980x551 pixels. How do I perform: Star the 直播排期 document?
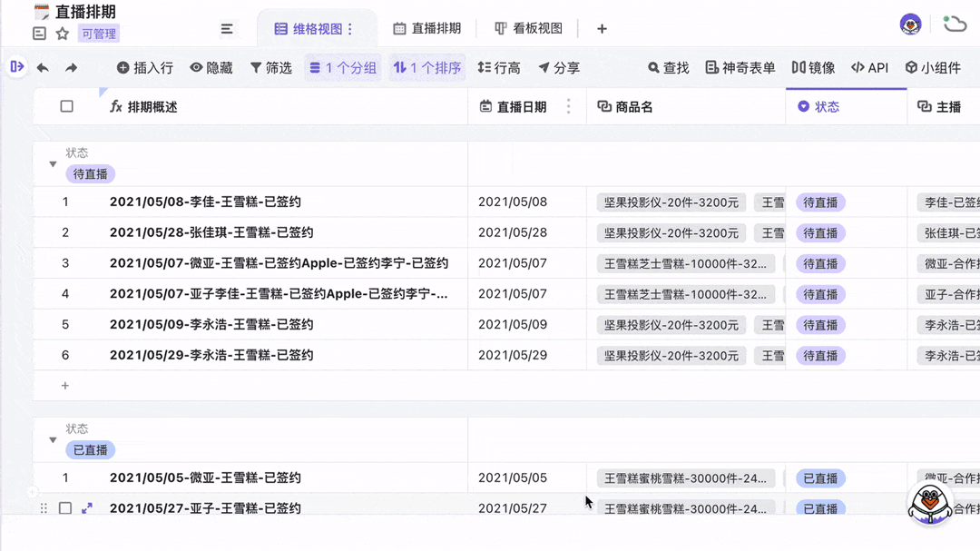click(60, 33)
